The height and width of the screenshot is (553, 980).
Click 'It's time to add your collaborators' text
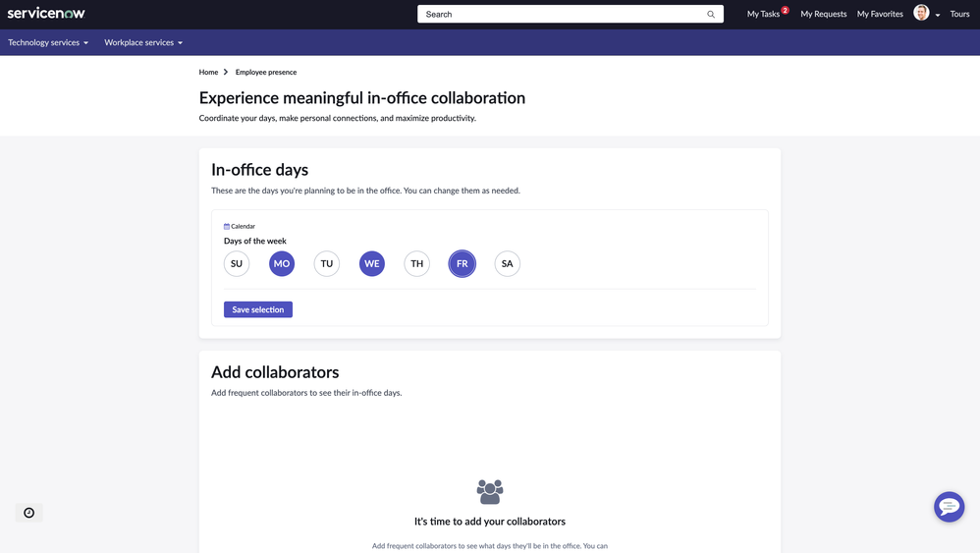(489, 522)
